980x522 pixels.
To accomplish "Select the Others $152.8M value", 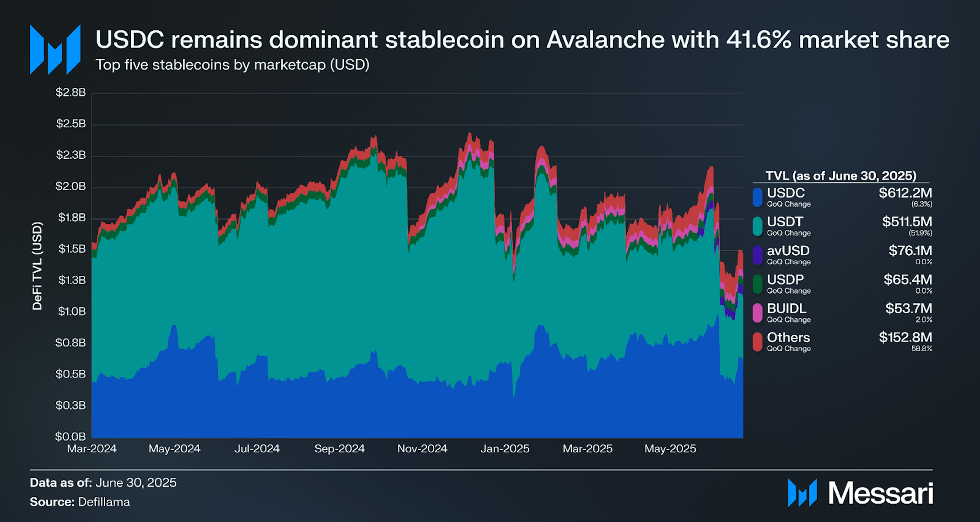I will point(905,338).
